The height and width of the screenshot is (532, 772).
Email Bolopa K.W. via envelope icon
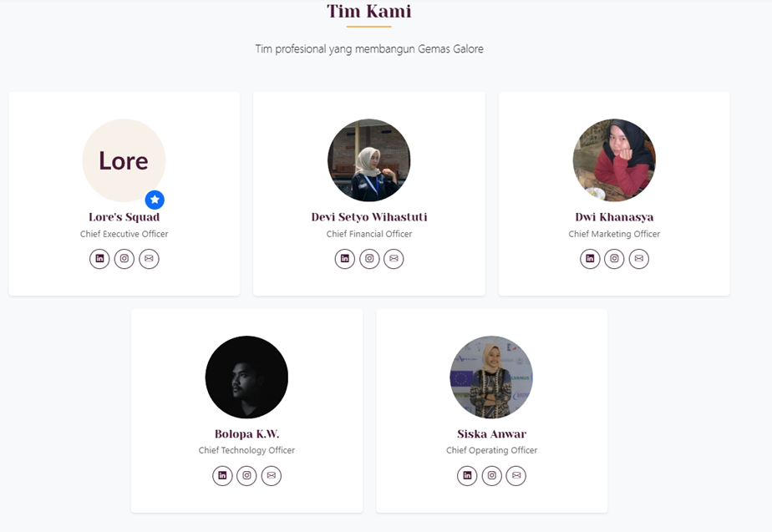coord(271,476)
